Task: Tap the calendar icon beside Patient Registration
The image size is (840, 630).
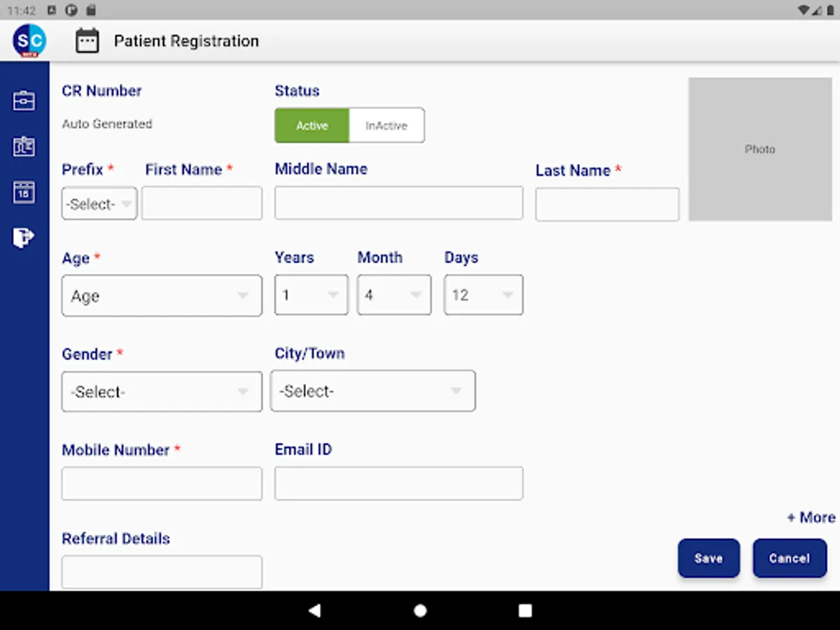Action: point(87,41)
